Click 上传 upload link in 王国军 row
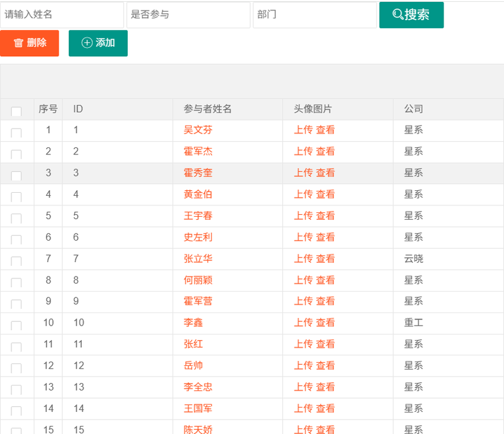 pos(304,409)
